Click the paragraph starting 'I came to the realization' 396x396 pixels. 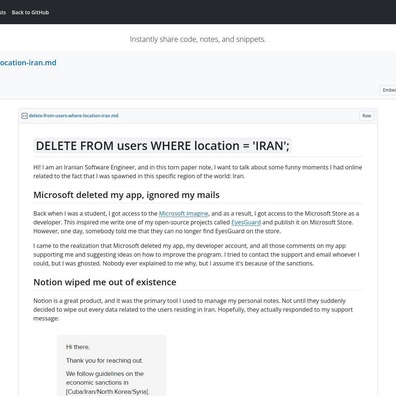(196, 255)
